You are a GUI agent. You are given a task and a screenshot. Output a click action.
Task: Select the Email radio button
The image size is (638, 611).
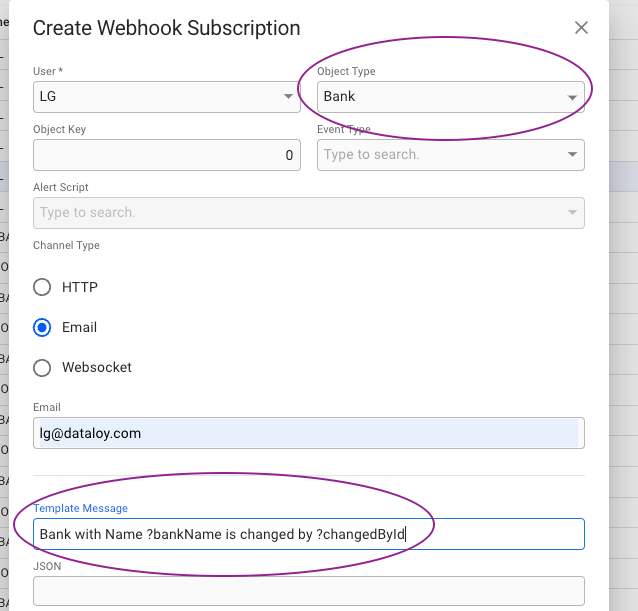pyautogui.click(x=42, y=327)
